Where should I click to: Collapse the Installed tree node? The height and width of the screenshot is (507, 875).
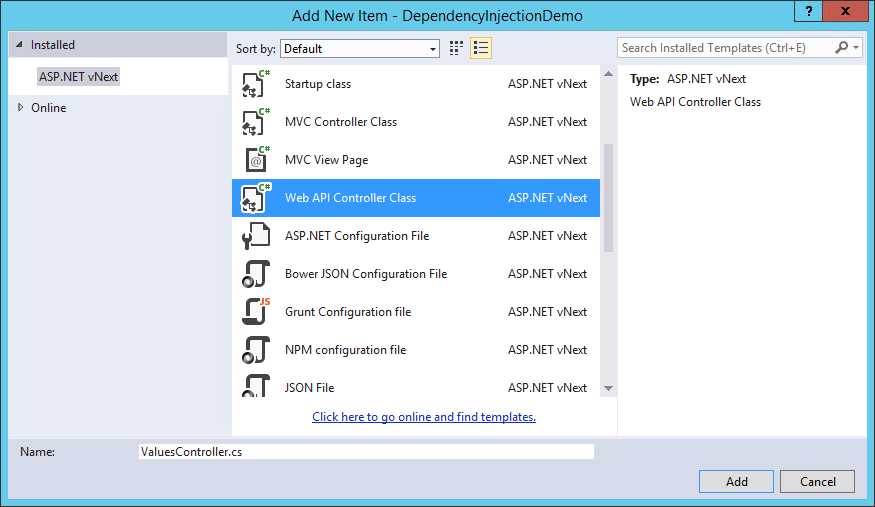20,44
